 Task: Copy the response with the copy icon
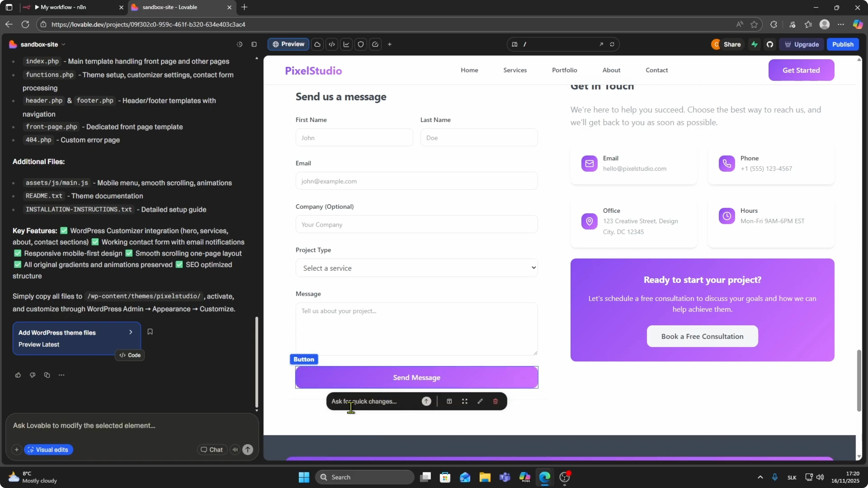click(x=47, y=375)
